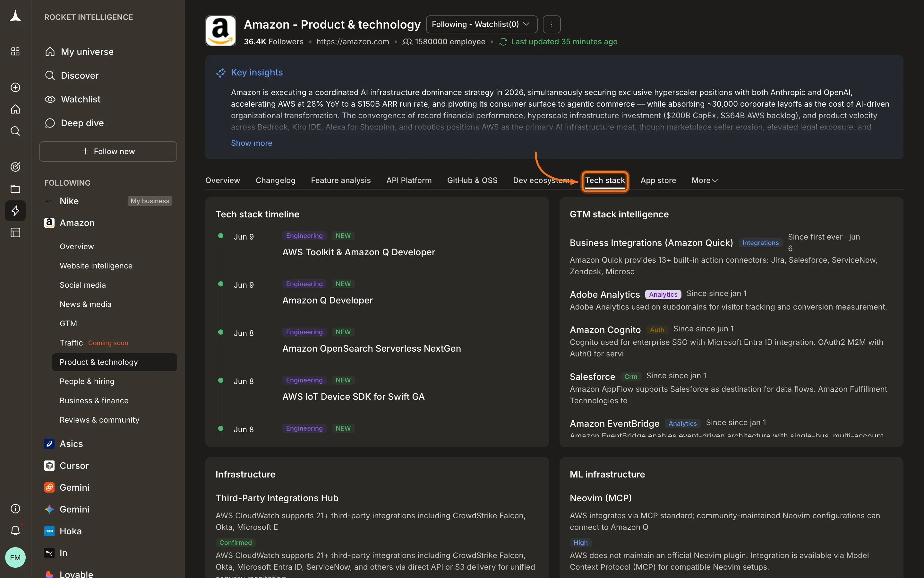Go to My universe
This screenshot has width=924, height=578.
pyautogui.click(x=87, y=52)
